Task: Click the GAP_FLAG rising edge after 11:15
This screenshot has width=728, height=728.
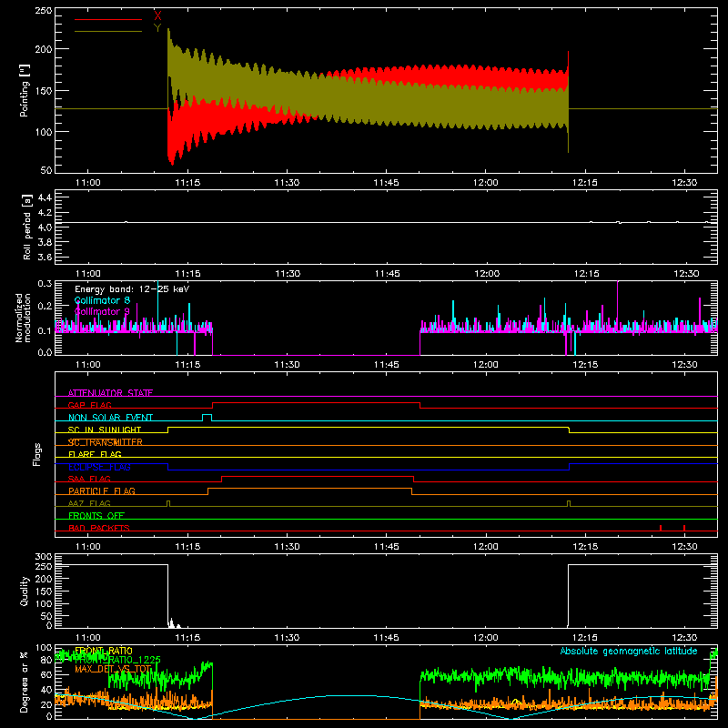Action: tap(212, 405)
